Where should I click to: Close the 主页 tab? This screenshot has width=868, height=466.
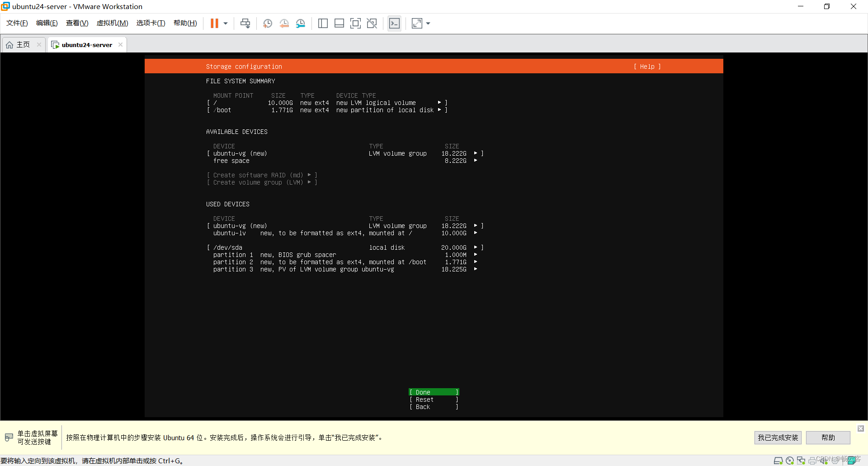[x=39, y=44]
